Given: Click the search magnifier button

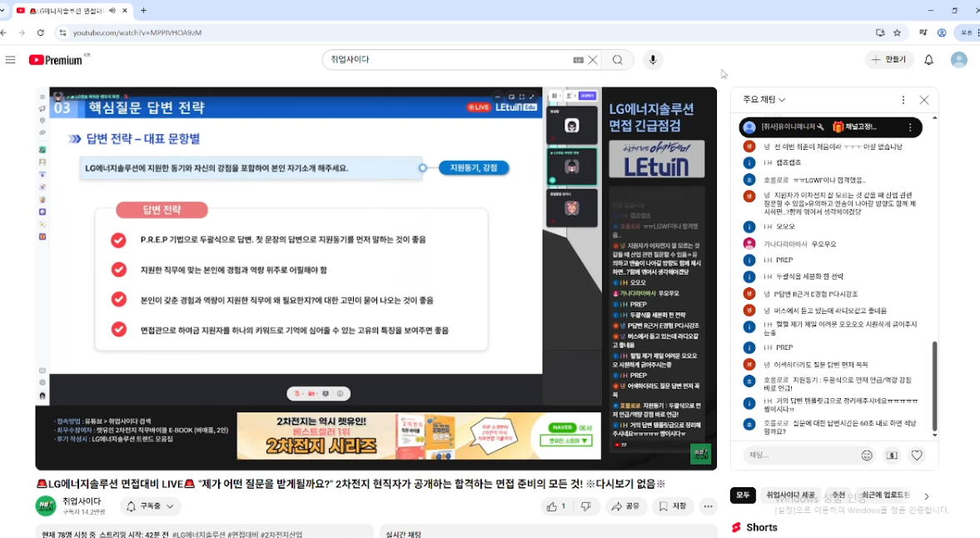Looking at the screenshot, I should [x=617, y=60].
